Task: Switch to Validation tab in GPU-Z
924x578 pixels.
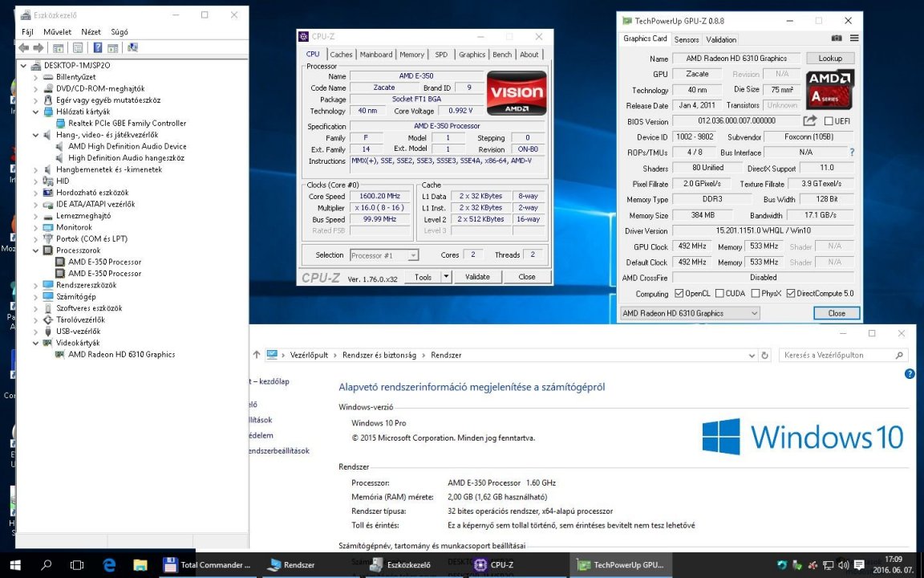Action: (721, 39)
